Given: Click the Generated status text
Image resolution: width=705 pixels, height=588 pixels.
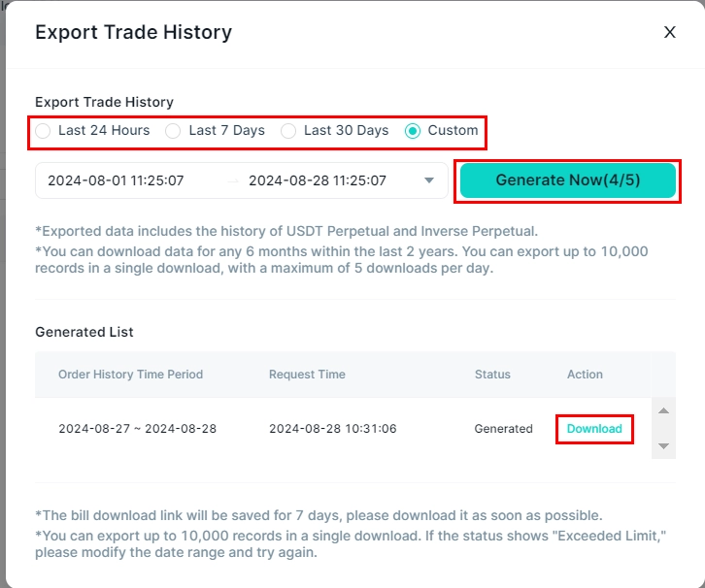Looking at the screenshot, I should coord(503,429).
